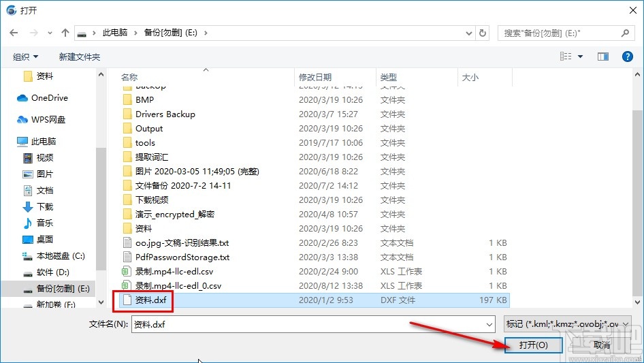Open the file type filter dropdown
644x363 pixels.
[x=567, y=324]
